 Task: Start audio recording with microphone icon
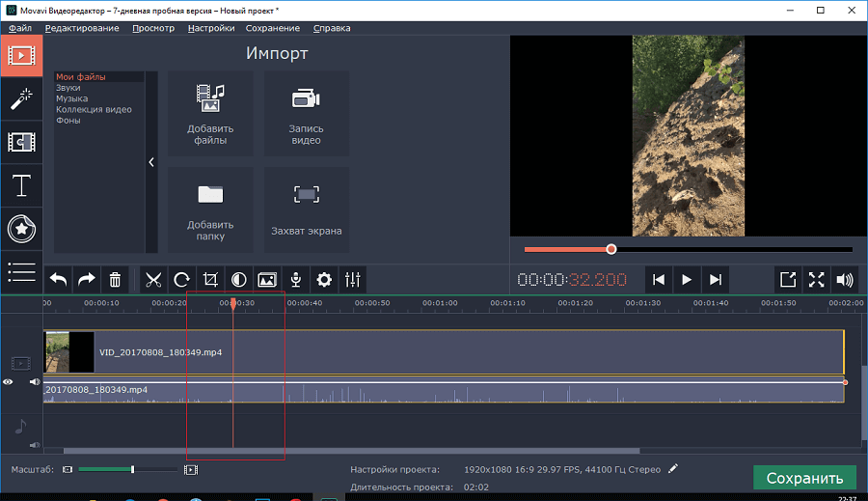point(296,280)
